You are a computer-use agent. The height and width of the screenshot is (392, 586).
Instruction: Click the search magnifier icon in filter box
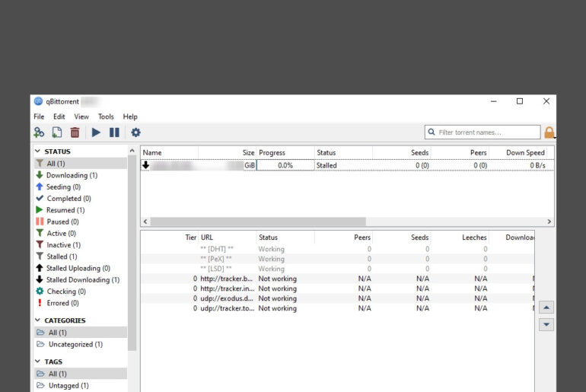(432, 132)
